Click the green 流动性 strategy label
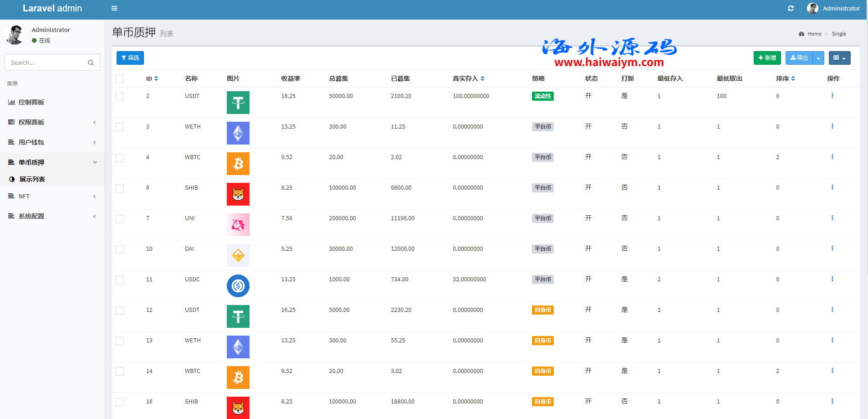 542,96
